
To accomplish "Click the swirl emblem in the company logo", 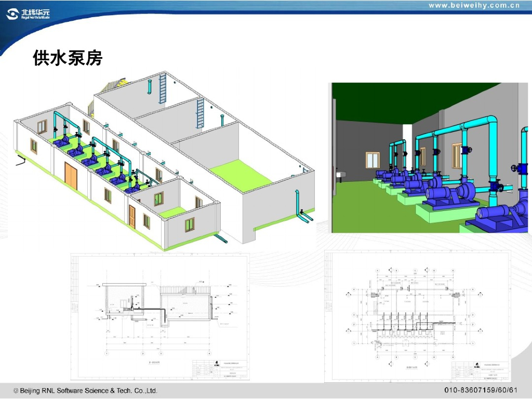I will click(x=12, y=14).
